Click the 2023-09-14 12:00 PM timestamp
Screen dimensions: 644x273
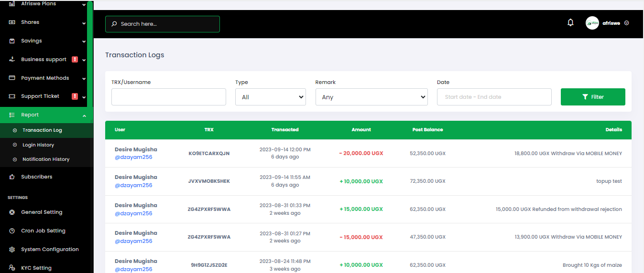285,149
